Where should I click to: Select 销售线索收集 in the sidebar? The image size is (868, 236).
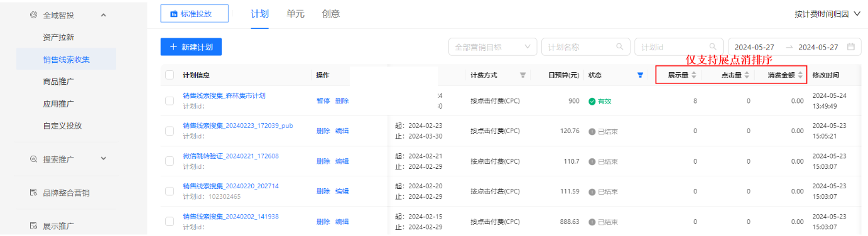67,59
